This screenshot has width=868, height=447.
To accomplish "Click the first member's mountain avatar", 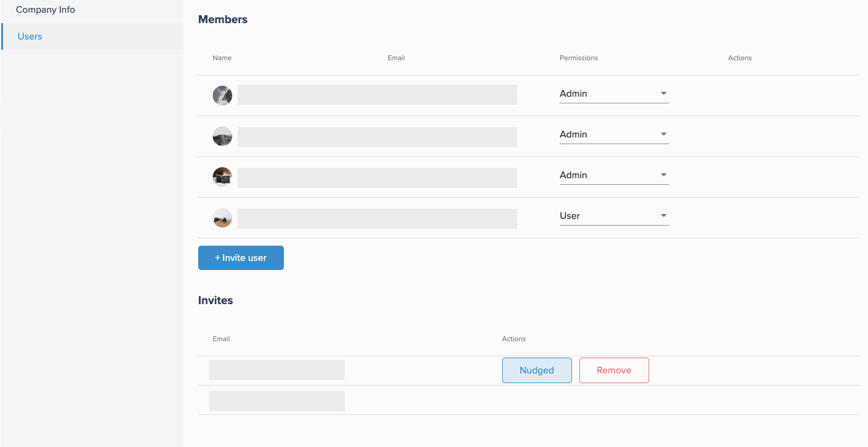I will (x=222, y=95).
